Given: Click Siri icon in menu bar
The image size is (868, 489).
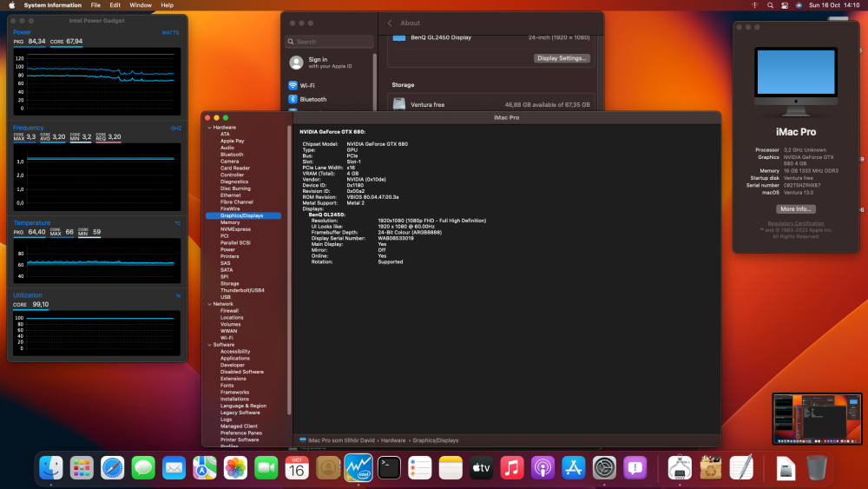Looking at the screenshot, I should coord(799,5).
